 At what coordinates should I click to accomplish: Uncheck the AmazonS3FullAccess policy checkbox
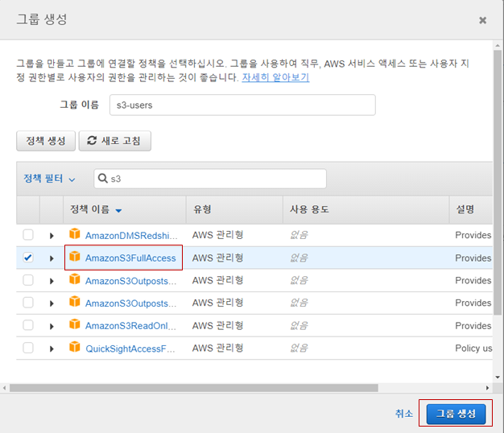coord(28,258)
